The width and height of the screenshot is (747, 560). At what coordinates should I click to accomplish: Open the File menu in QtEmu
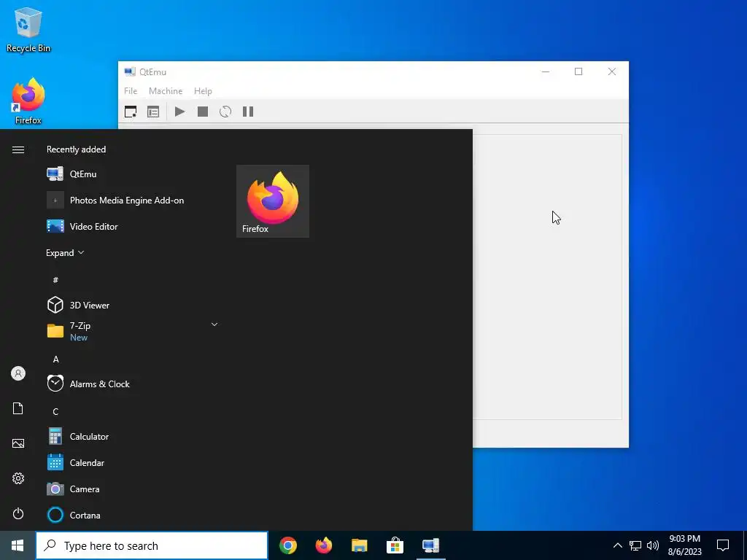(x=131, y=91)
